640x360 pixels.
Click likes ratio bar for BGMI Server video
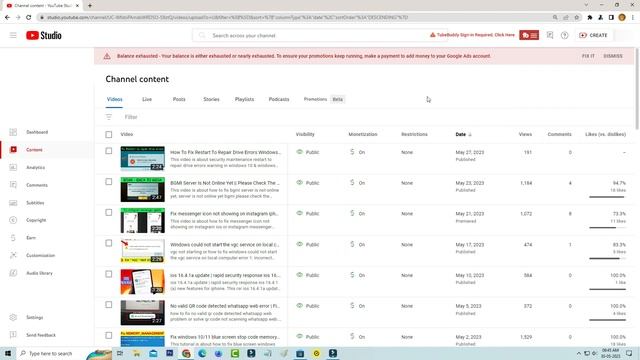(x=607, y=197)
